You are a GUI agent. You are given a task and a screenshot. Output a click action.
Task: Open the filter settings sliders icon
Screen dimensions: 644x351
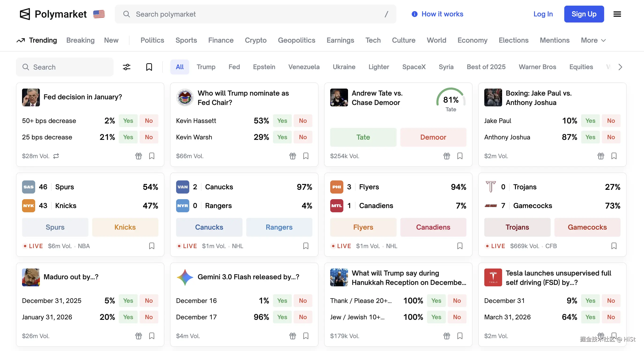(x=126, y=67)
